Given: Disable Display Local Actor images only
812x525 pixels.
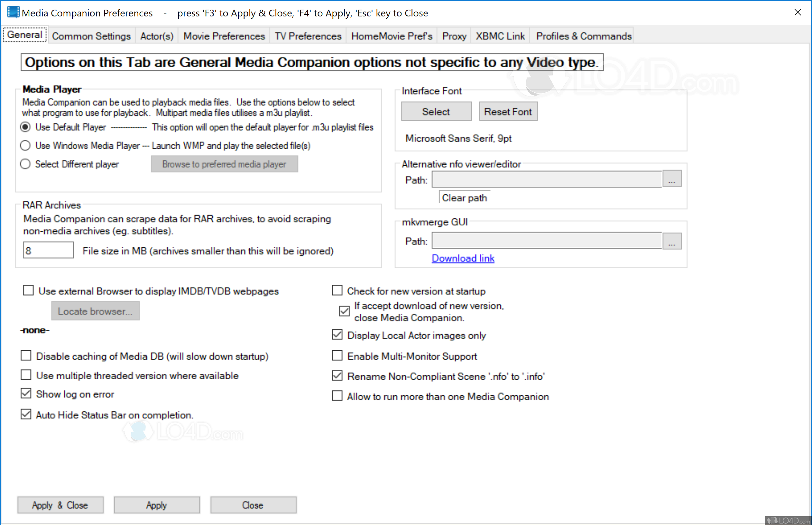Looking at the screenshot, I should tap(337, 335).
